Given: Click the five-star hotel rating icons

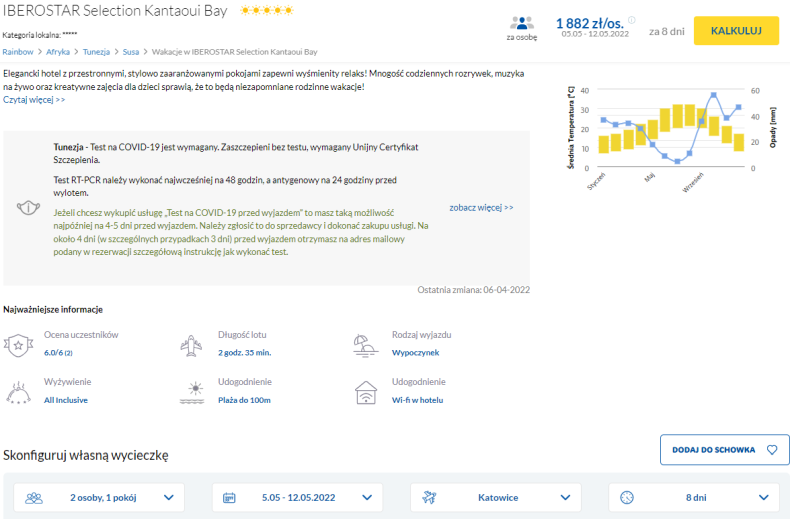Looking at the screenshot, I should pyautogui.click(x=267, y=11).
